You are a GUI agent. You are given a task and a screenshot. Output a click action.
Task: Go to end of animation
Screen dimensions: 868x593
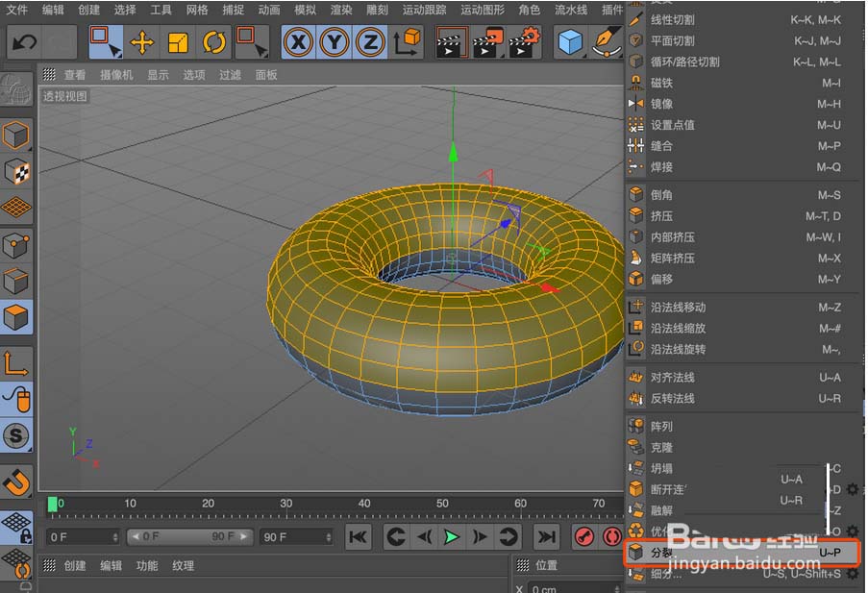tap(546, 536)
